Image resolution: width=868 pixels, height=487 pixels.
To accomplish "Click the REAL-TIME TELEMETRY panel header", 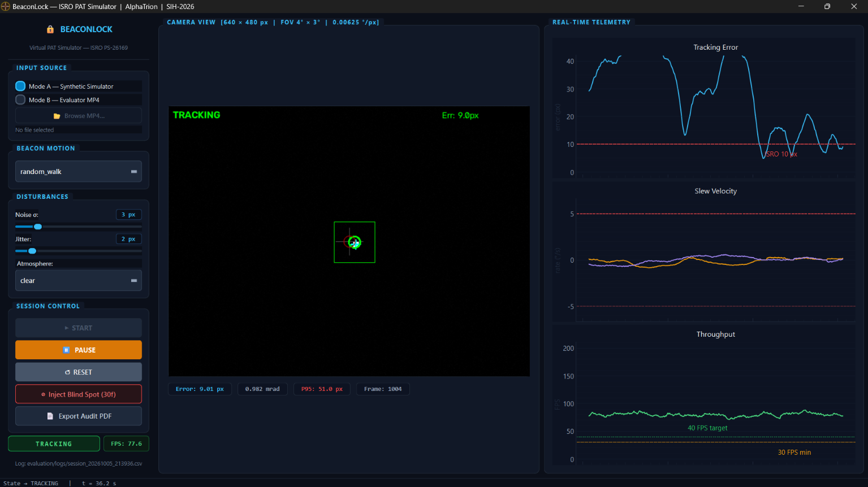I will coord(591,22).
